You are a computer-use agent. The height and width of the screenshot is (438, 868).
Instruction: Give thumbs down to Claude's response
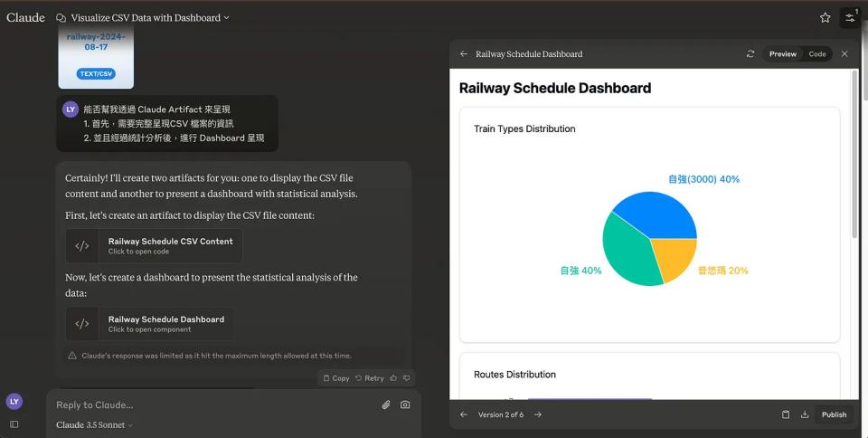(x=406, y=378)
